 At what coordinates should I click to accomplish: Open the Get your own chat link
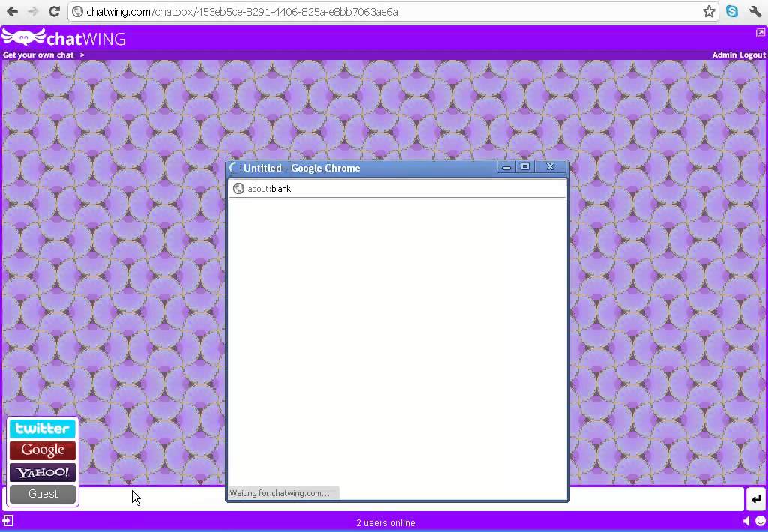click(43, 55)
